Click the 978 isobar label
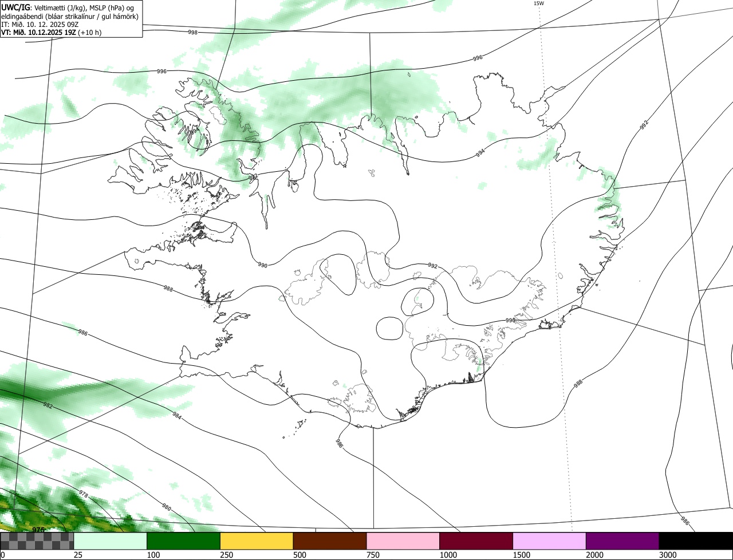 84,494
